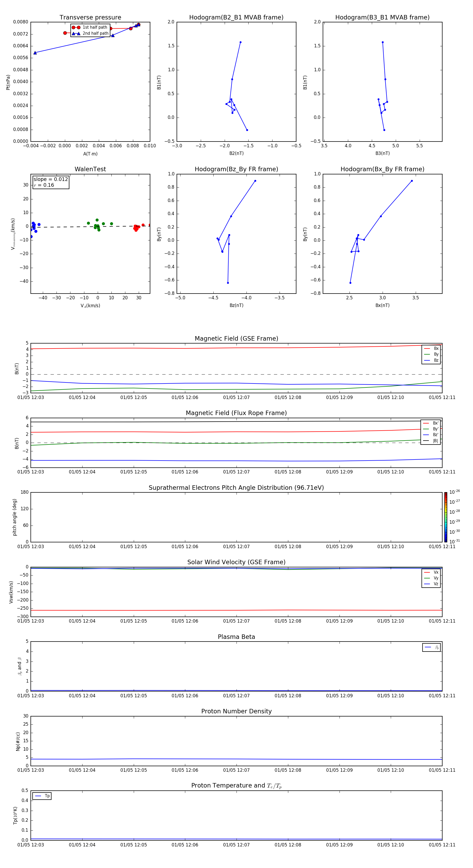Click the A(T·m) x-axis label
473x868 pixels.
(x=90, y=154)
